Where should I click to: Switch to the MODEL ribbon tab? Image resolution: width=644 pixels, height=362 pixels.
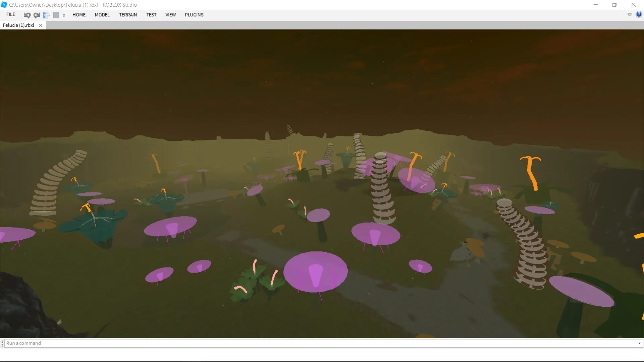102,15
